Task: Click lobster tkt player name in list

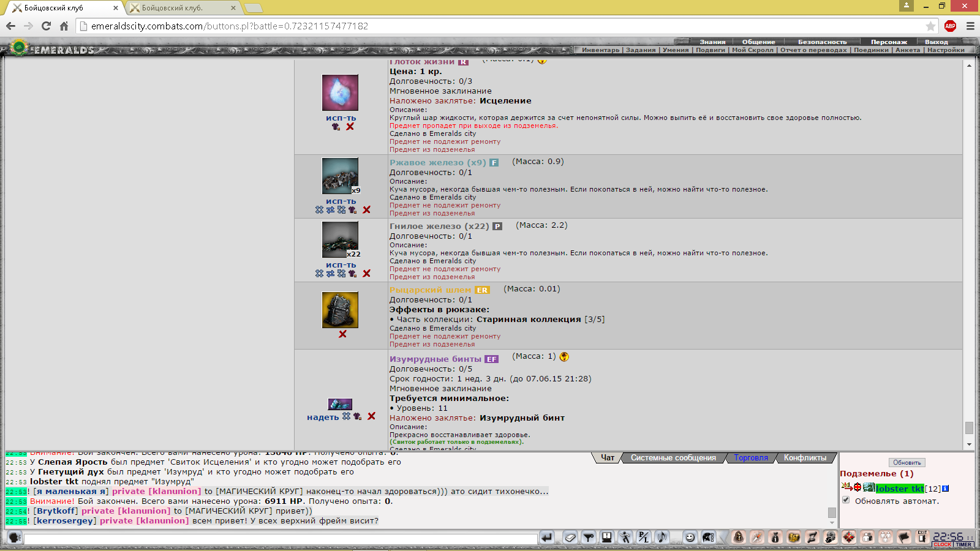Action: 900,489
